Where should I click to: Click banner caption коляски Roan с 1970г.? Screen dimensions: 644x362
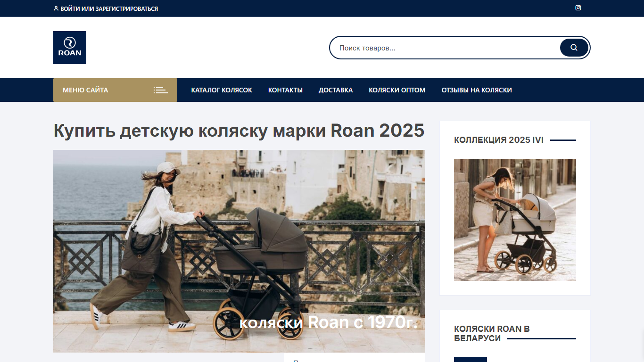(329, 322)
